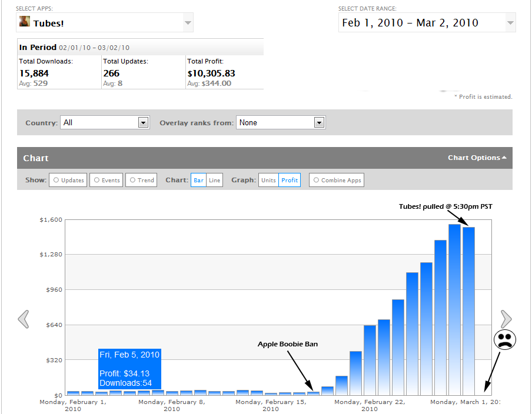Enable the Updates show option
Viewport: 532px width, 414px height.
point(68,180)
